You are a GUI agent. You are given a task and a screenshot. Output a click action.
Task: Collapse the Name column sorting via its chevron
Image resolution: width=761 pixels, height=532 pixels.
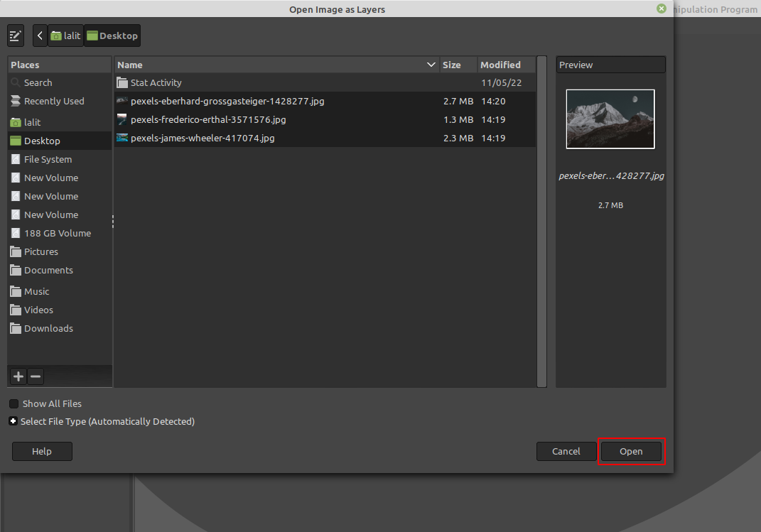pyautogui.click(x=431, y=65)
